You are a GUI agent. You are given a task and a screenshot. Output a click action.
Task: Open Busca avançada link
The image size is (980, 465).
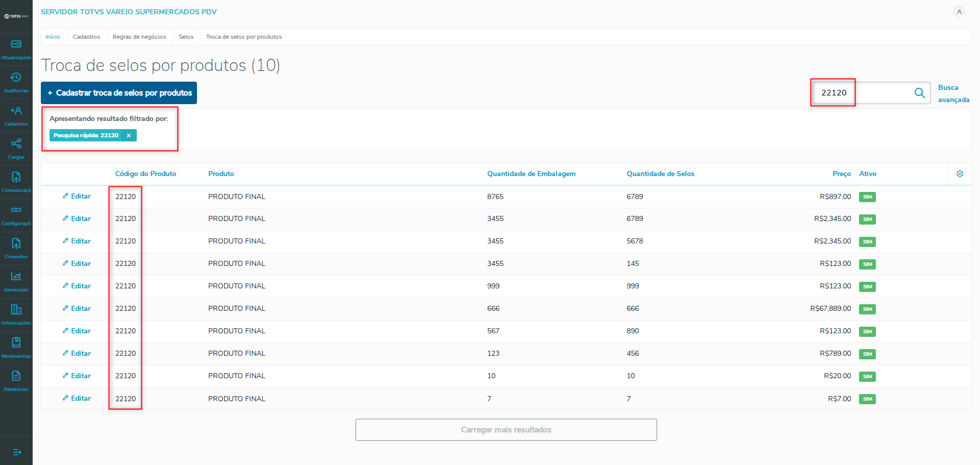[x=953, y=93]
